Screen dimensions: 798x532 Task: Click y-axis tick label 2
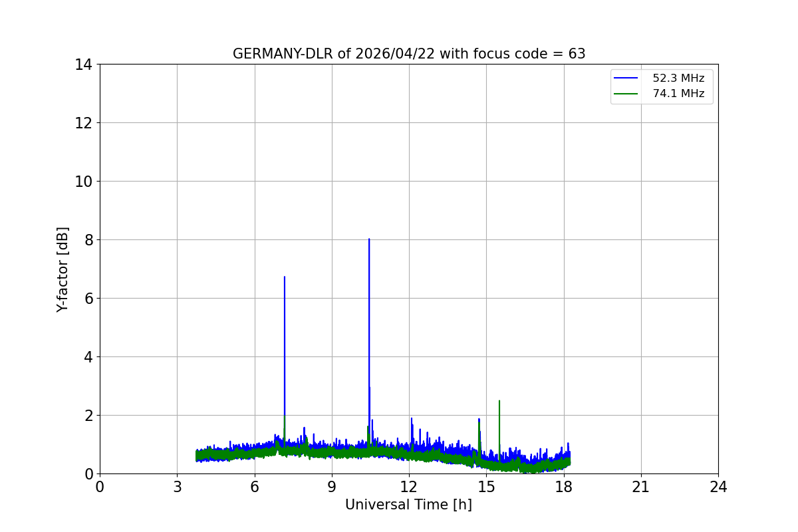click(x=88, y=416)
